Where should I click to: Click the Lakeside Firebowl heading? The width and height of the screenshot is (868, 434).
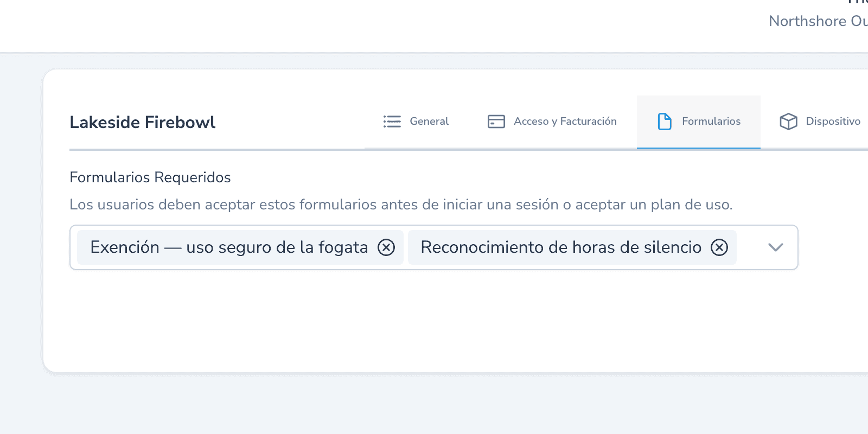point(143,122)
